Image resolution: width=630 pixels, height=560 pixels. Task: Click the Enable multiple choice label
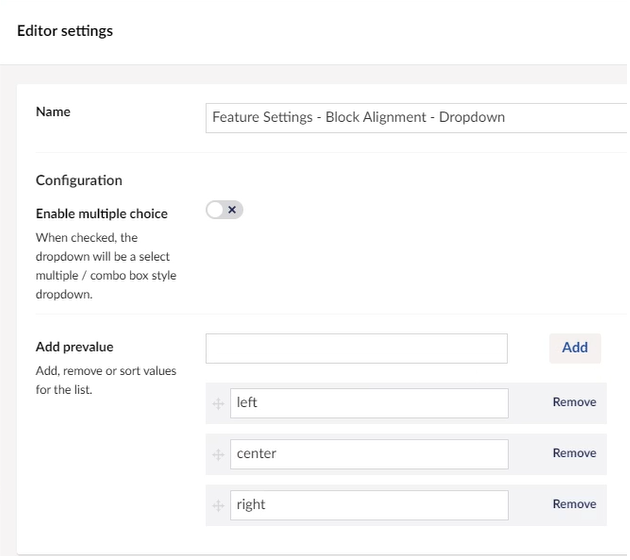click(x=101, y=214)
